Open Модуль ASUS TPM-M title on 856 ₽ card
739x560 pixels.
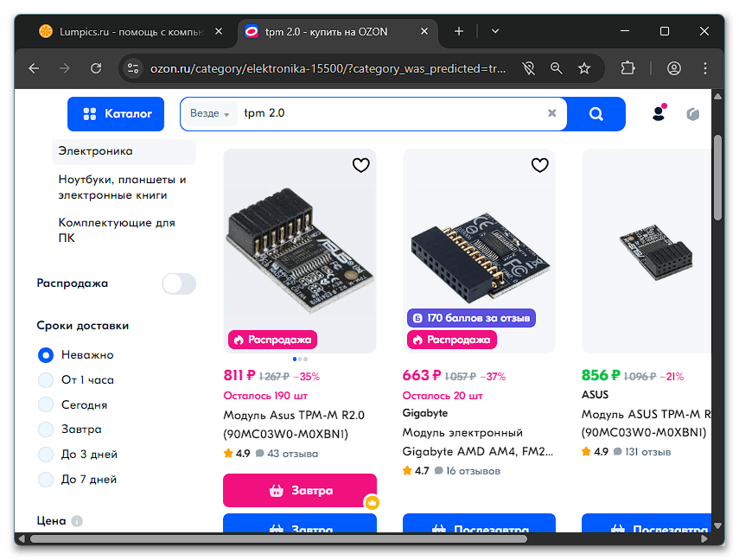coord(647,423)
